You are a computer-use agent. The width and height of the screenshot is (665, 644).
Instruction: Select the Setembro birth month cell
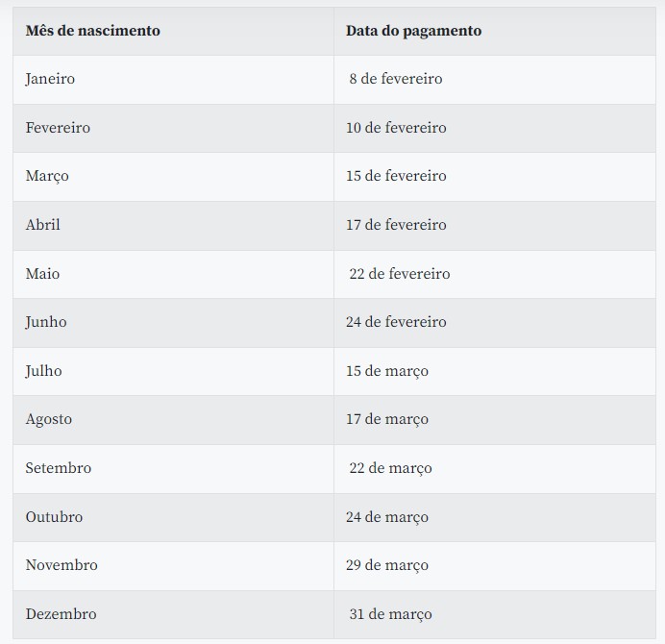(59, 468)
